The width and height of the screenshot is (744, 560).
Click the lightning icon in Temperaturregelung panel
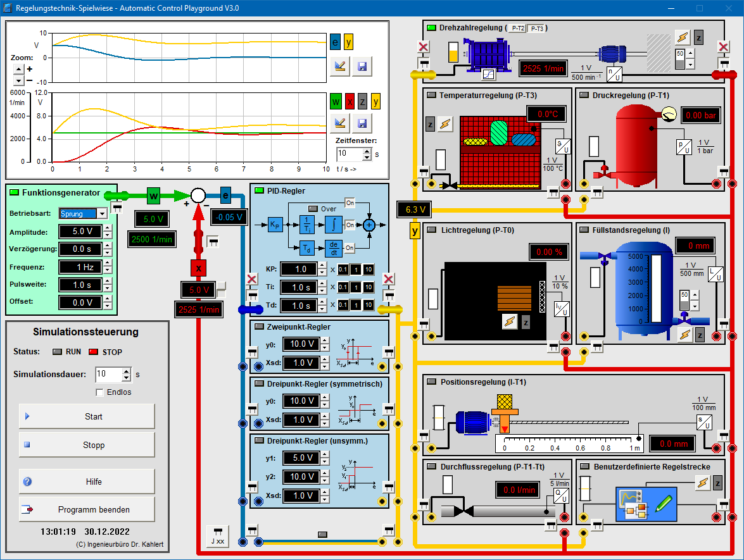[x=446, y=124]
